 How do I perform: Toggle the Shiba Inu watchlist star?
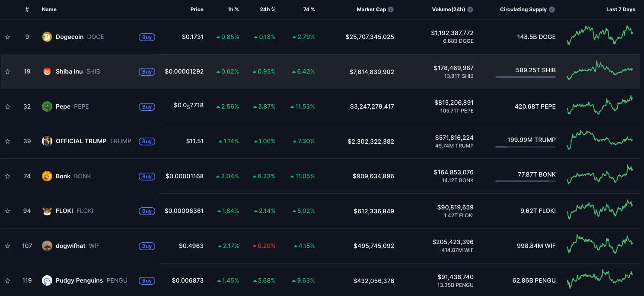tap(7, 71)
